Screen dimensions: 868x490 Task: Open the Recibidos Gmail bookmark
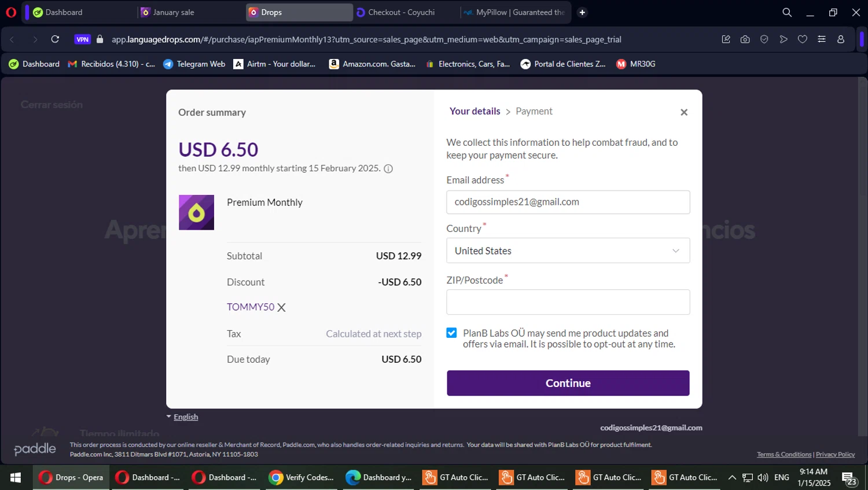pos(111,64)
